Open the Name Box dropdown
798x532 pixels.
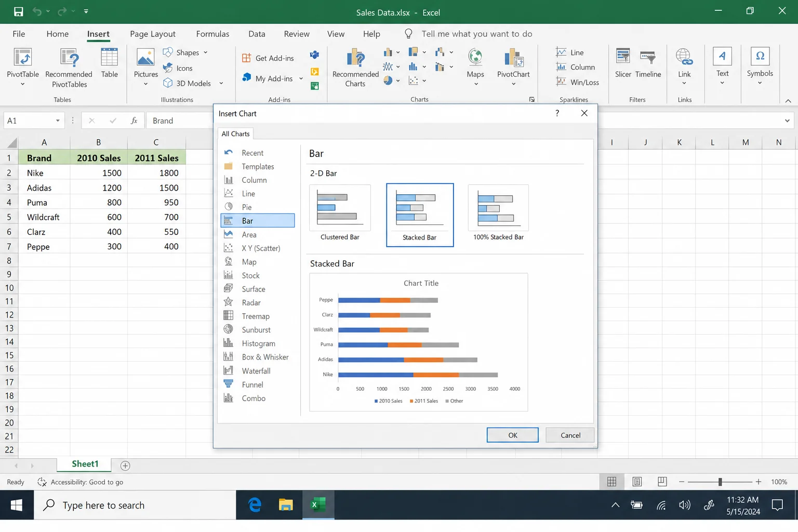pyautogui.click(x=58, y=121)
